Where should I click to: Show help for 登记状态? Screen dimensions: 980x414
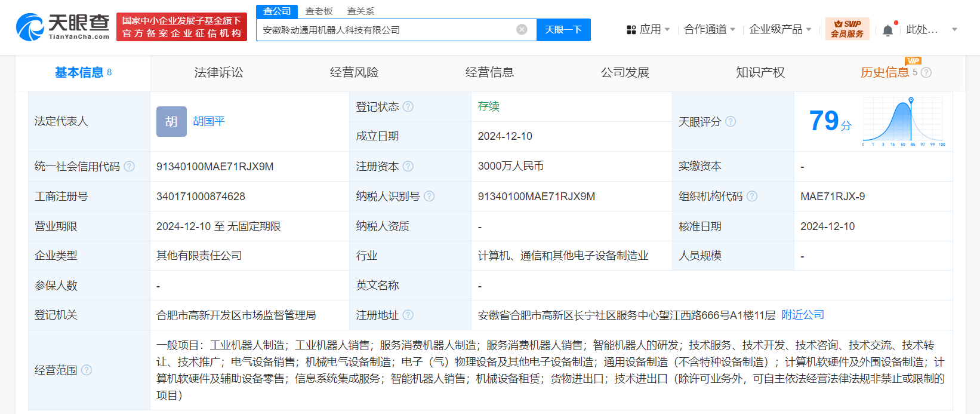click(x=408, y=107)
